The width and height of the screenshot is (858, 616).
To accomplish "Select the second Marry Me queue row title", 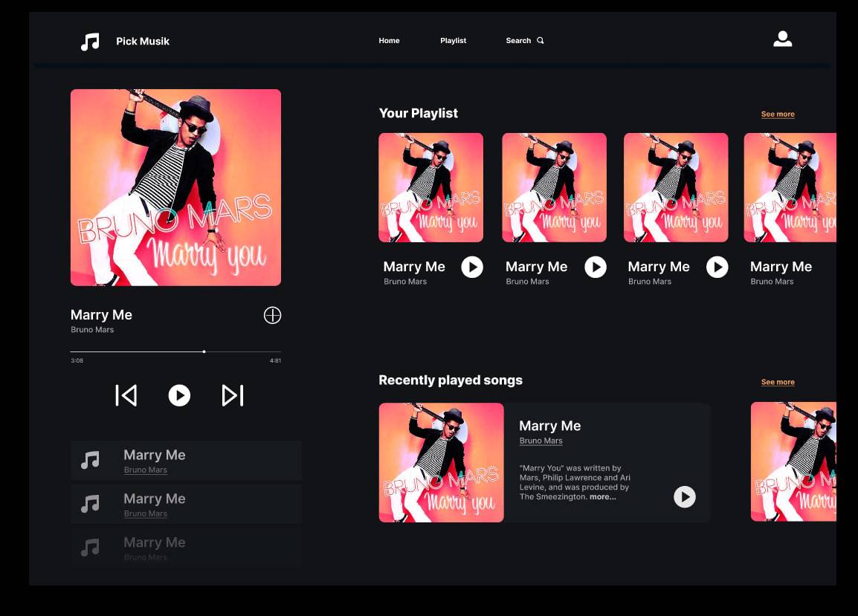I will pos(155,499).
